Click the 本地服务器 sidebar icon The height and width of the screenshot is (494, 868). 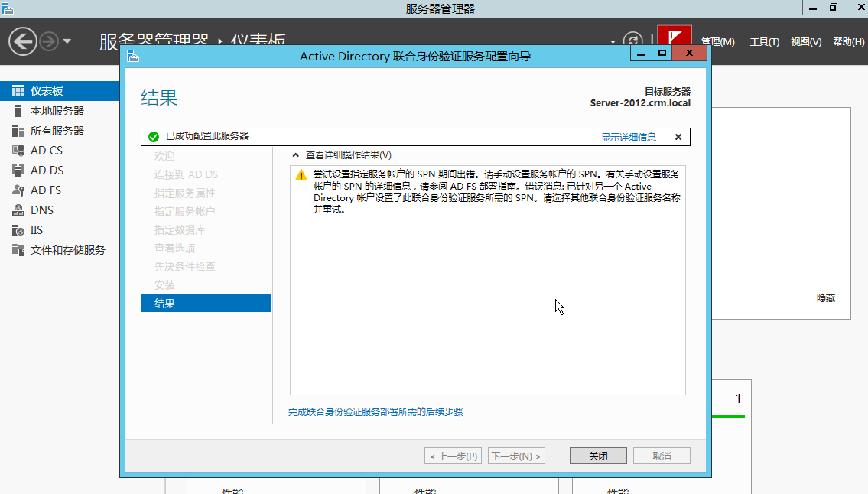click(18, 111)
